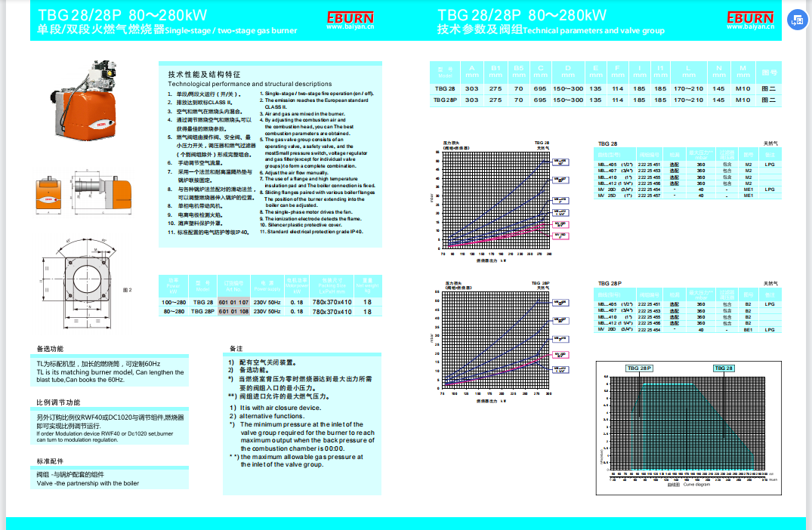Click the TBG 28P label above curve diagram

pos(638,368)
